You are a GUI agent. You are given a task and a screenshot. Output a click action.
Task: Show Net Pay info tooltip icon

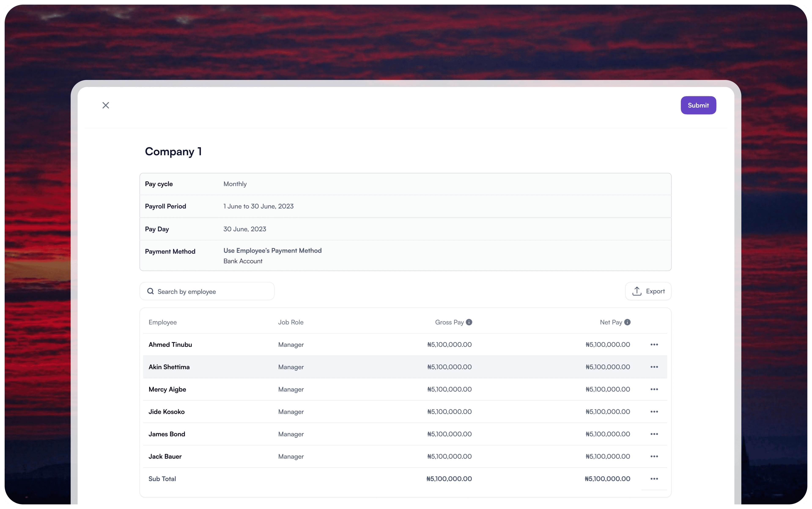[627, 322]
